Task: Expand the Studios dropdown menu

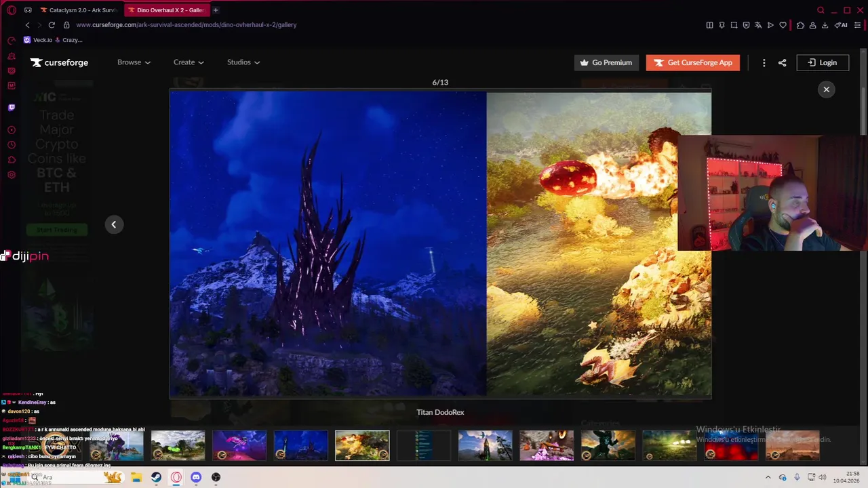Action: coord(243,62)
